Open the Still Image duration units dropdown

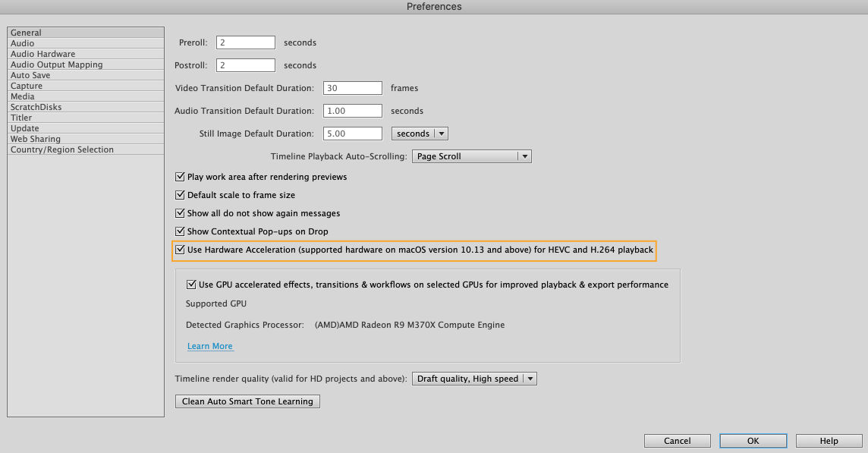pos(420,134)
